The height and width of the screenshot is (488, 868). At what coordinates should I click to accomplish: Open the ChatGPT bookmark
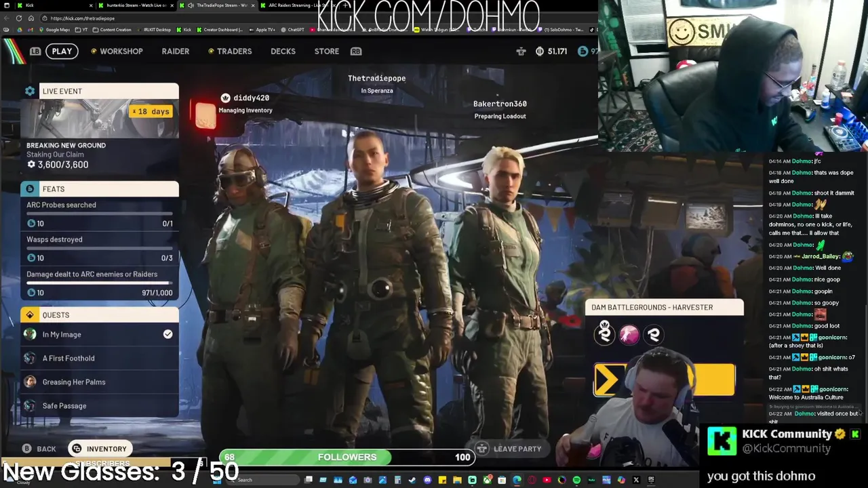(x=293, y=30)
